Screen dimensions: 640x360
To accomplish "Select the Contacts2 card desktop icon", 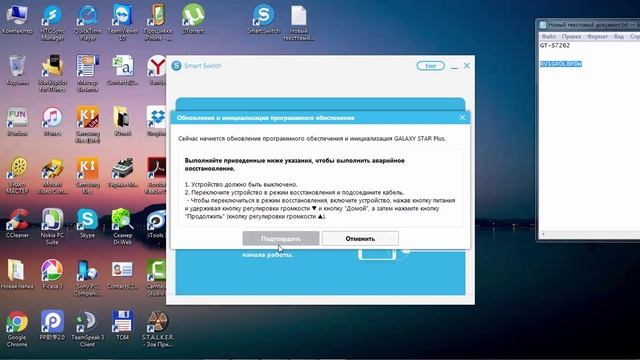I will click(122, 274).
